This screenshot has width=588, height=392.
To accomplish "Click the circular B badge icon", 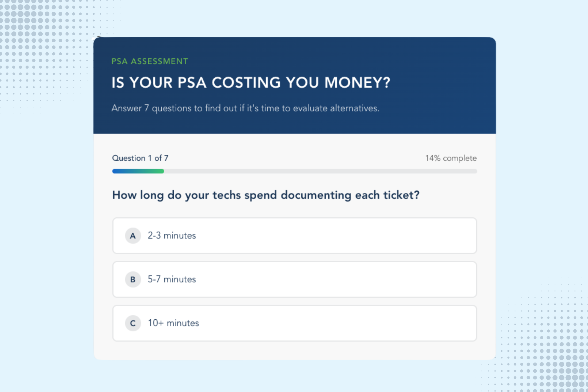I will tap(133, 279).
